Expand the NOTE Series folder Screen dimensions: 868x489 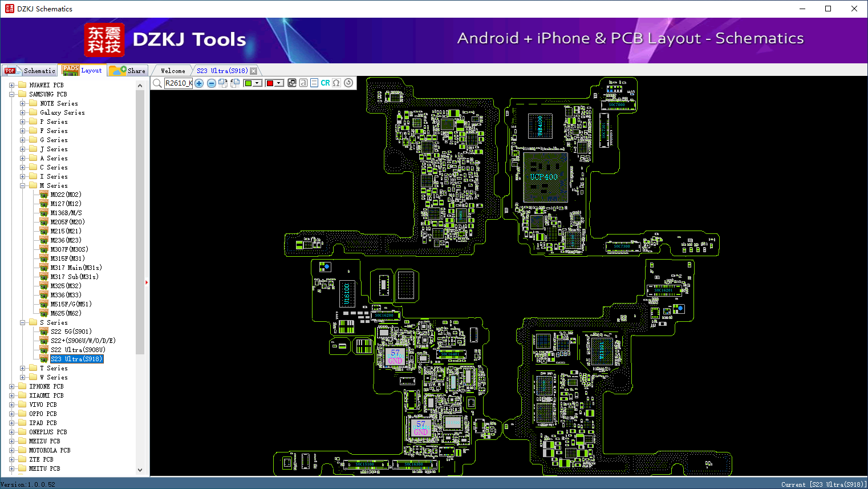(22, 103)
